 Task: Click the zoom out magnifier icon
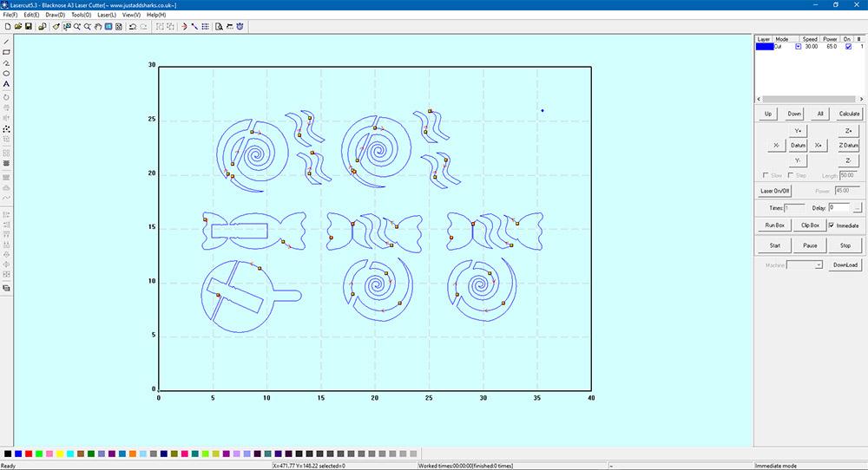coord(88,27)
